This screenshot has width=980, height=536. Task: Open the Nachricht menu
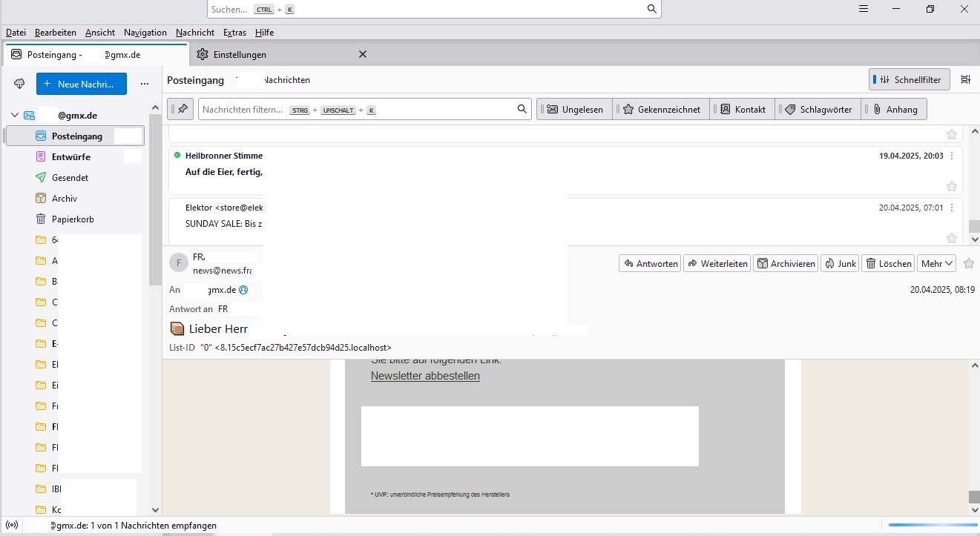pyautogui.click(x=195, y=33)
